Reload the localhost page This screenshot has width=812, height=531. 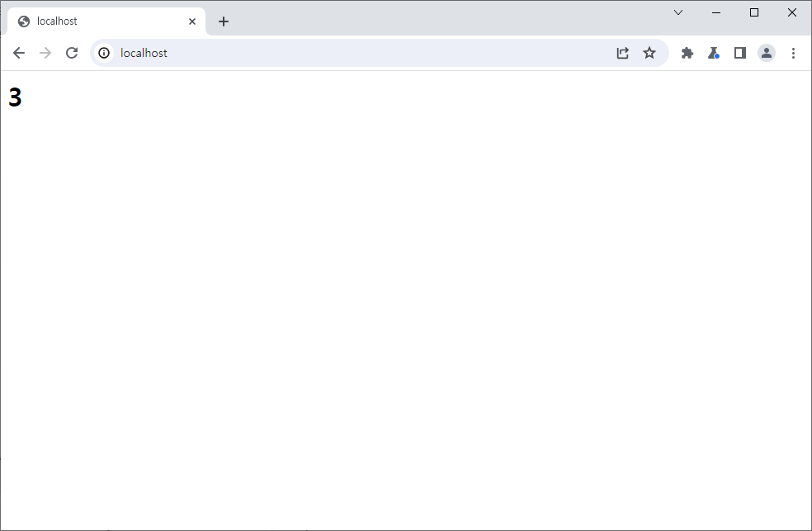pos(72,53)
